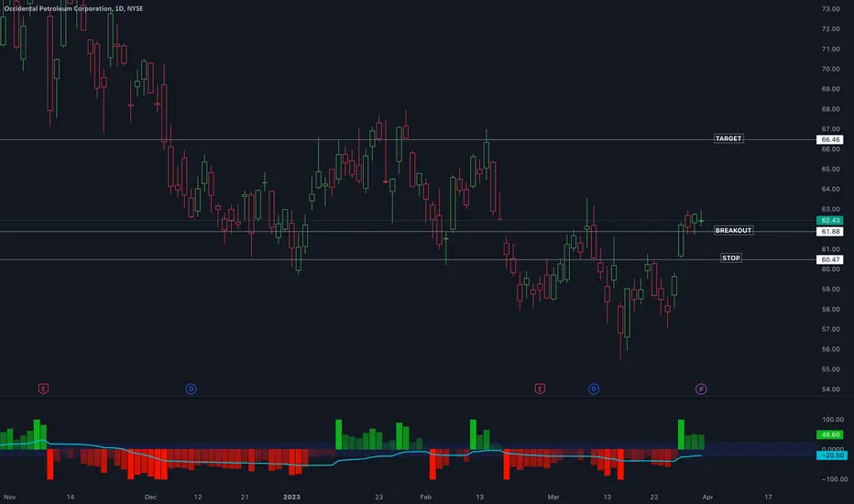The width and height of the screenshot is (854, 504).
Task: Click the 61.88 breakout price tag
Action: pos(830,232)
